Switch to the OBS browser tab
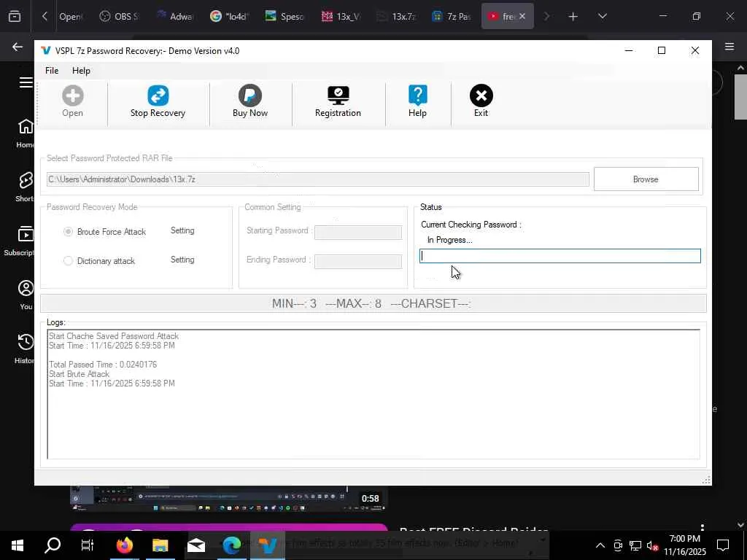 point(119,16)
